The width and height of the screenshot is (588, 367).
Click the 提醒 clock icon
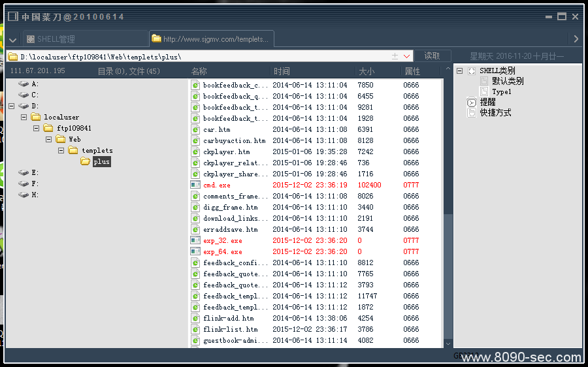coord(472,102)
